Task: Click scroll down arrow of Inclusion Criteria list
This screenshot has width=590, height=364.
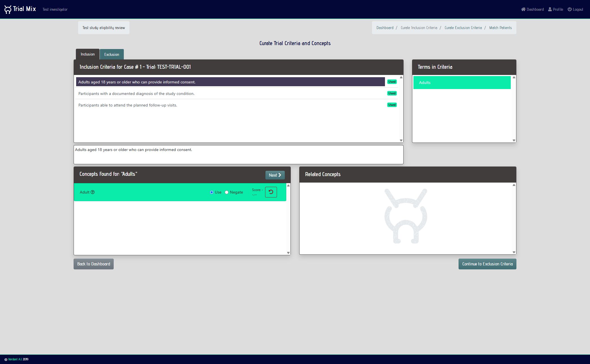Action: 401,140
